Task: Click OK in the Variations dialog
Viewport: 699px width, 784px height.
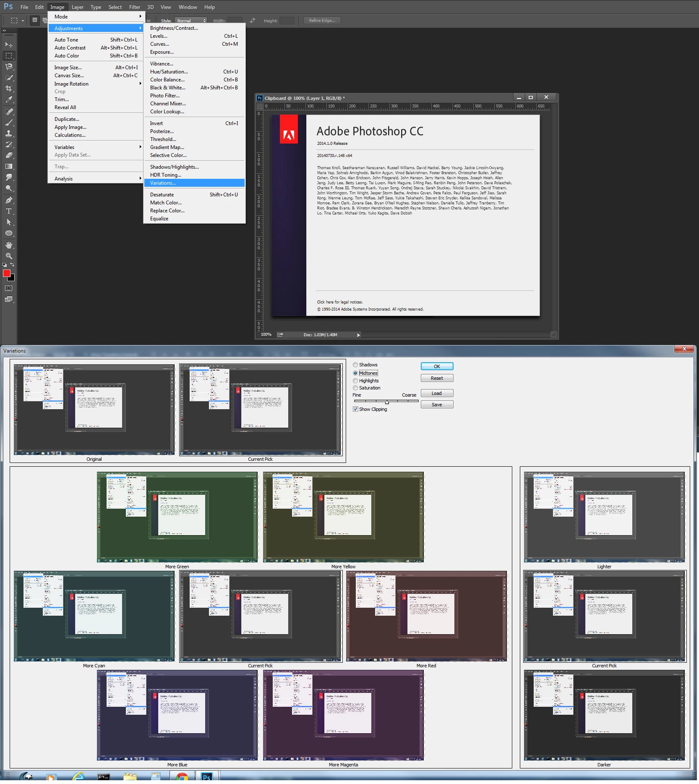Action: [437, 366]
